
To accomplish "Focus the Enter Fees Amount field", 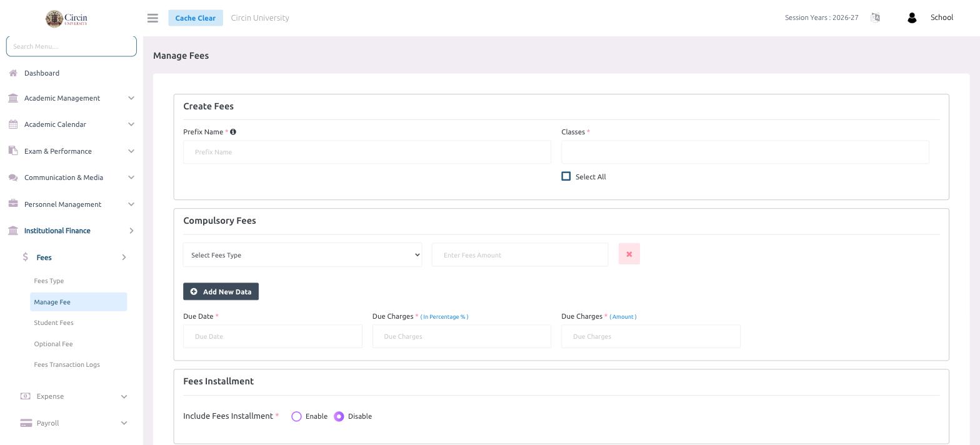I will pos(520,255).
